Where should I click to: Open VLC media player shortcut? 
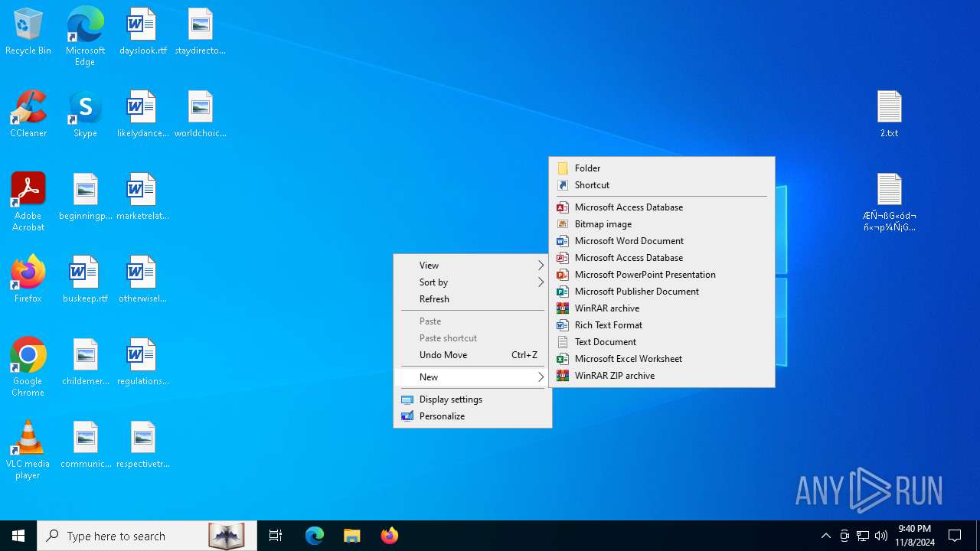28,450
